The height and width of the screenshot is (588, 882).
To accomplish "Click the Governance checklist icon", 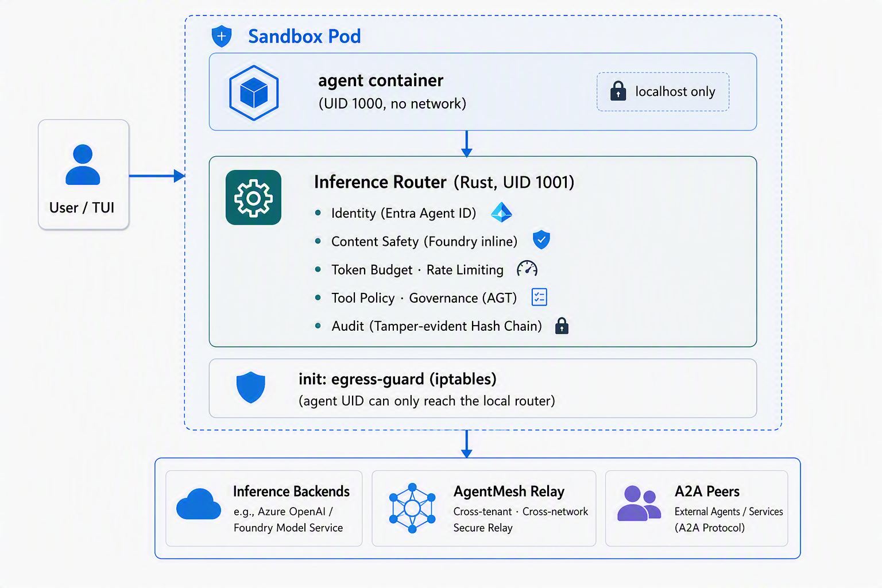I will (539, 297).
